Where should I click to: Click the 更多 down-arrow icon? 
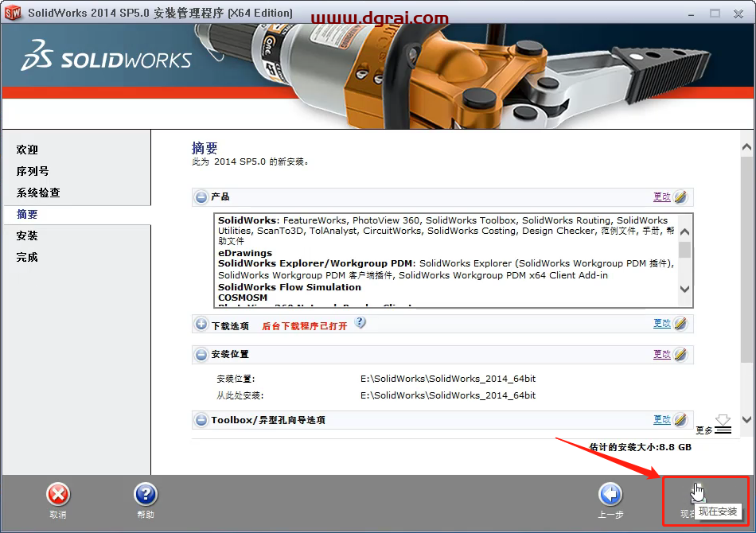click(723, 424)
